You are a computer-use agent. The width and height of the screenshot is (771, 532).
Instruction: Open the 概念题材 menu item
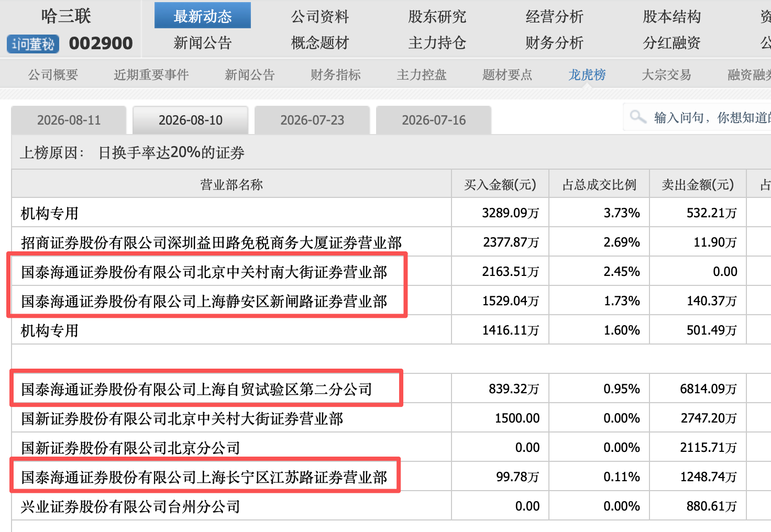(x=320, y=42)
